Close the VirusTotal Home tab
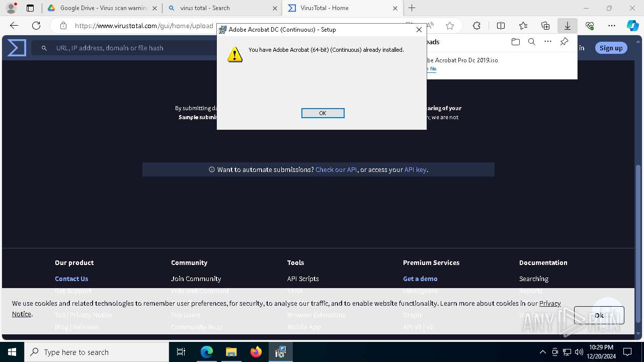Viewport: 644px width, 362px height. (395, 8)
